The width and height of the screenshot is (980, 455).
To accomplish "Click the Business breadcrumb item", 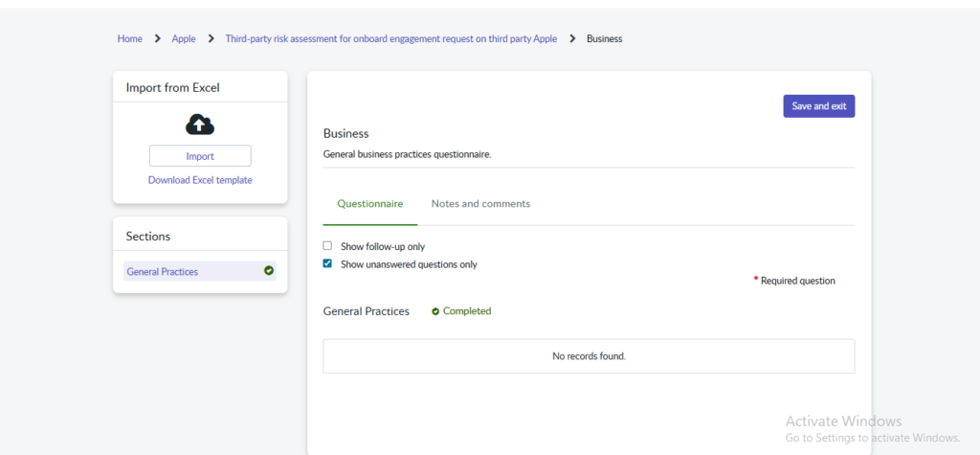I will 604,39.
